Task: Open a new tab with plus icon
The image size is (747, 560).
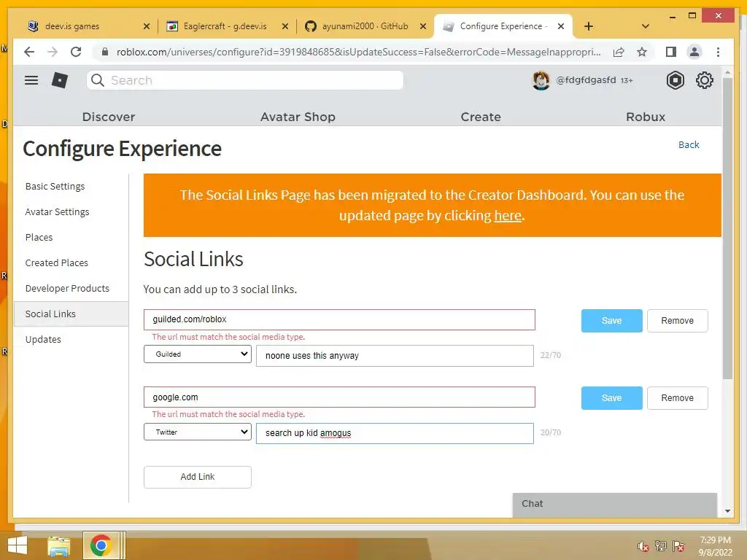Action: [x=589, y=26]
